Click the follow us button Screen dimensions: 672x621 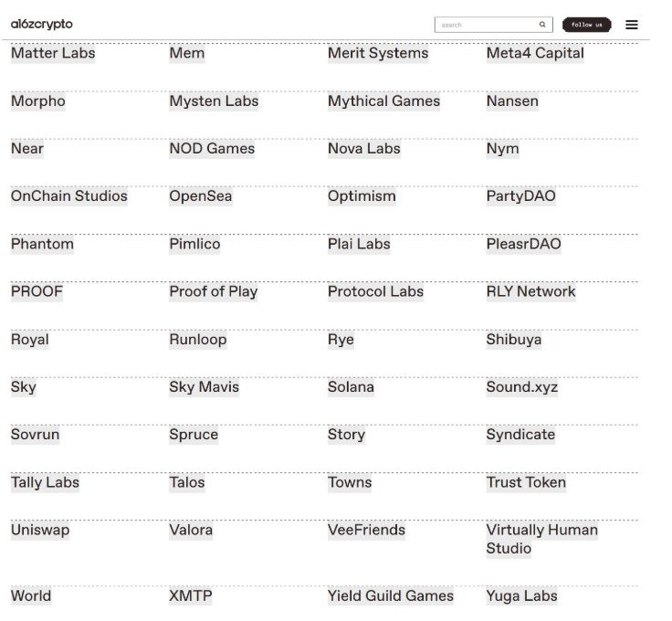[586, 25]
